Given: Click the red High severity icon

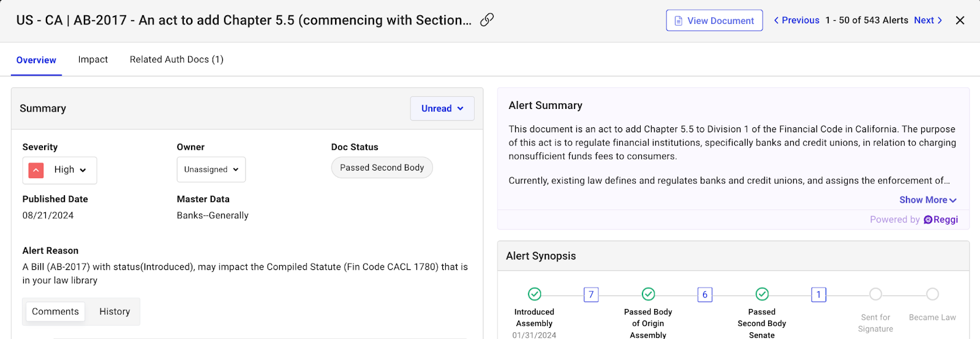Looking at the screenshot, I should click(x=36, y=170).
